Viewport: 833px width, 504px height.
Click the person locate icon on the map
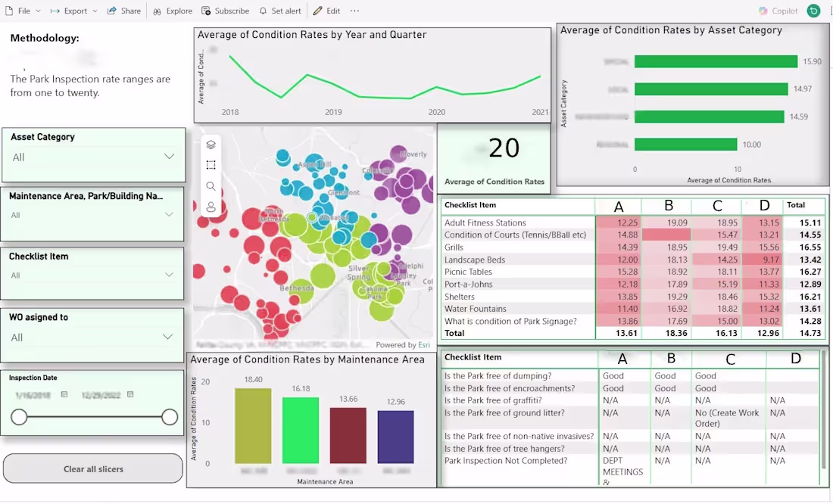click(x=211, y=206)
